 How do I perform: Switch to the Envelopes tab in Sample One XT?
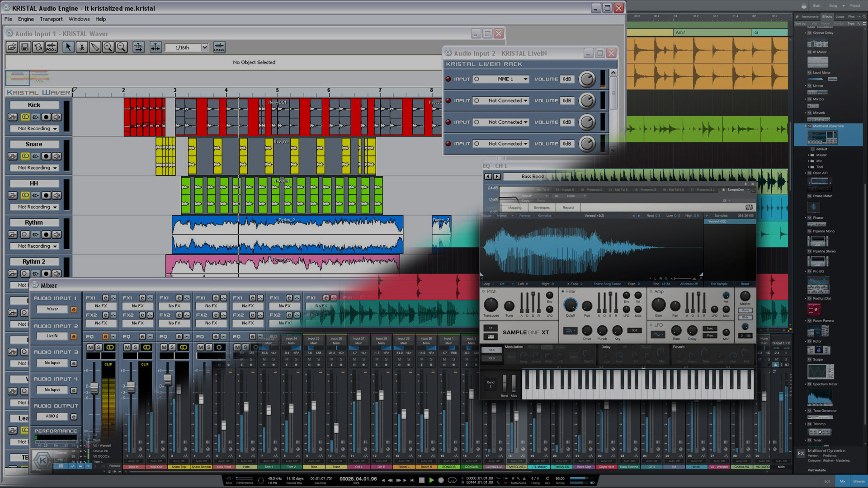(542, 208)
